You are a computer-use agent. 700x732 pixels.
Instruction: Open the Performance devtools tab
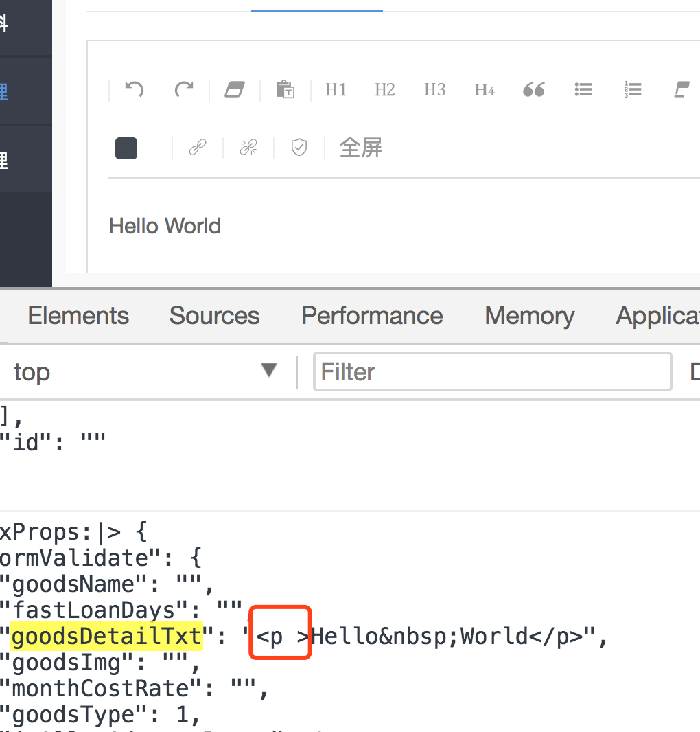click(x=372, y=316)
